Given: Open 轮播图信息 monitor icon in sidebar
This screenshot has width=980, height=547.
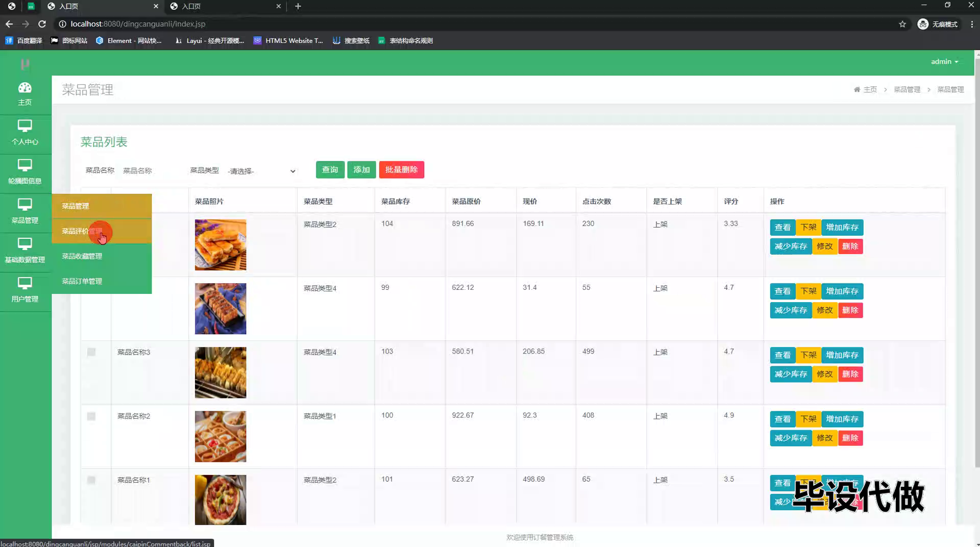Looking at the screenshot, I should click(x=24, y=165).
